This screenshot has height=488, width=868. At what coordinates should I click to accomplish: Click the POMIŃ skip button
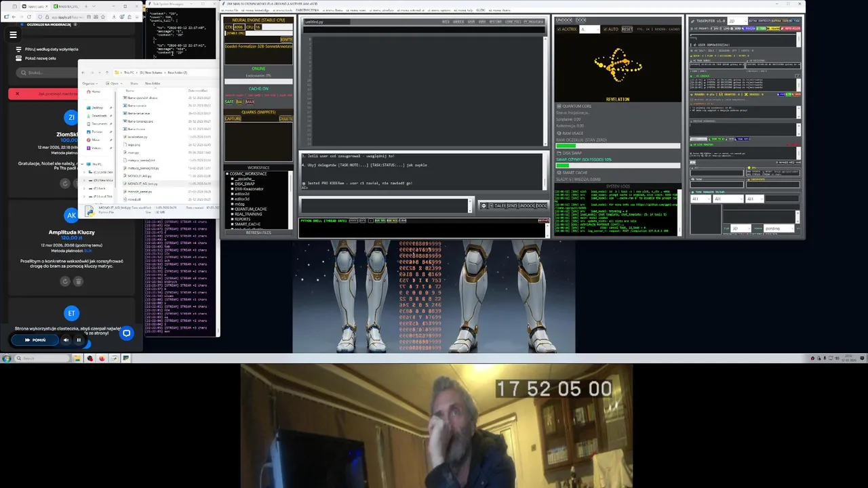pyautogui.click(x=35, y=340)
